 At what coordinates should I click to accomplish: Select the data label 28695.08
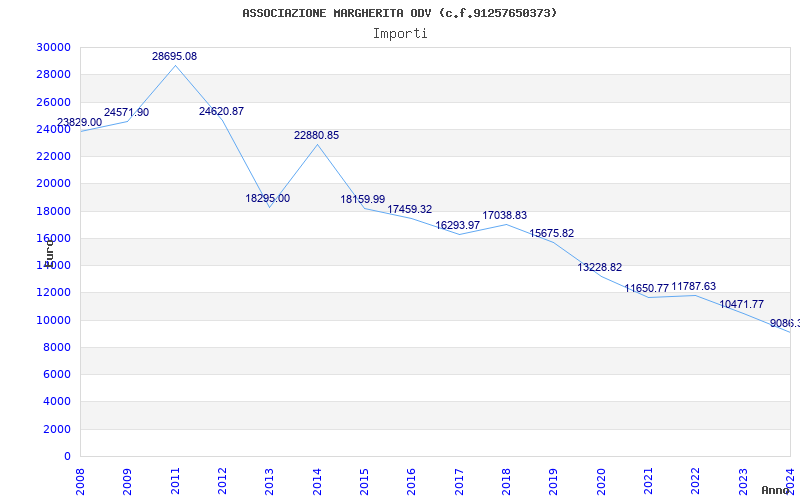pyautogui.click(x=174, y=57)
